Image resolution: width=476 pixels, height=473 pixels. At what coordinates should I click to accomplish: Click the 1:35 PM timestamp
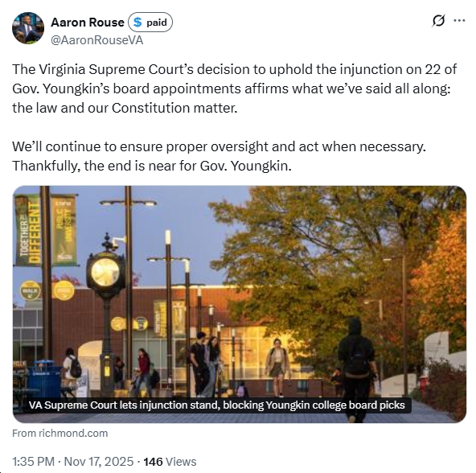coord(34,462)
